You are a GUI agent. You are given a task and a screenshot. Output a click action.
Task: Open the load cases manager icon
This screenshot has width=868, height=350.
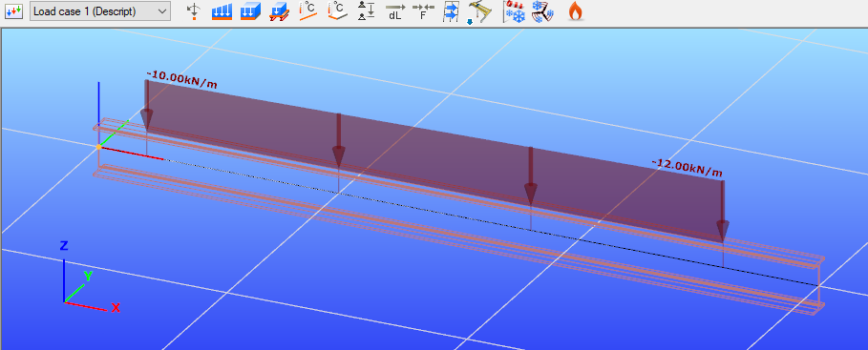coord(13,11)
